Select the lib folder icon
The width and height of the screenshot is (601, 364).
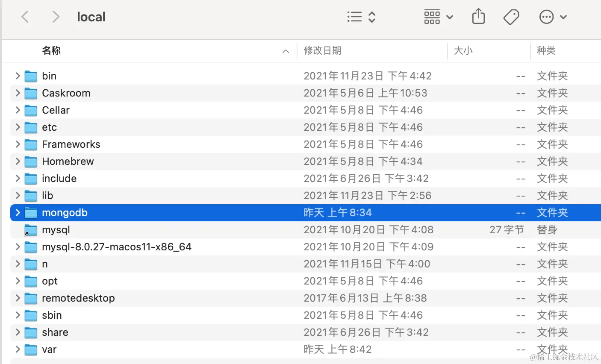tap(31, 196)
